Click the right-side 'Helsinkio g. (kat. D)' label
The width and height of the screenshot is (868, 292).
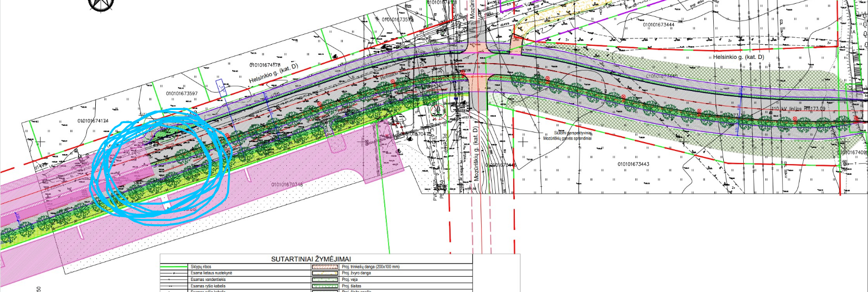[738, 57]
